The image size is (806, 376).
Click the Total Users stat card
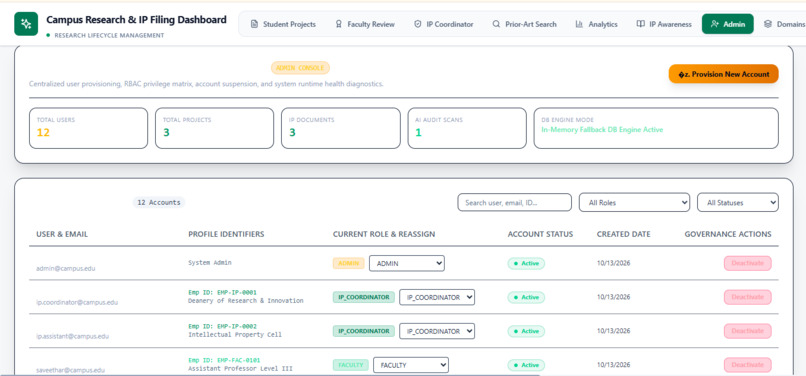[x=88, y=128]
